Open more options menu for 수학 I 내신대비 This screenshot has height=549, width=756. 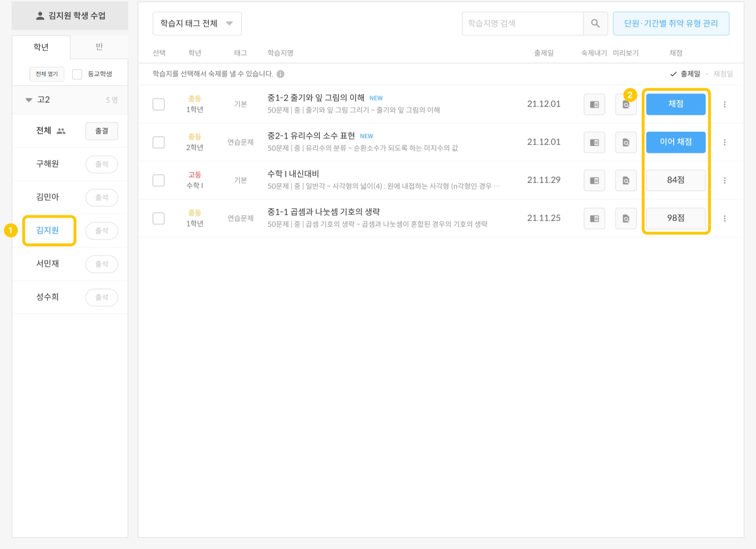click(x=725, y=181)
